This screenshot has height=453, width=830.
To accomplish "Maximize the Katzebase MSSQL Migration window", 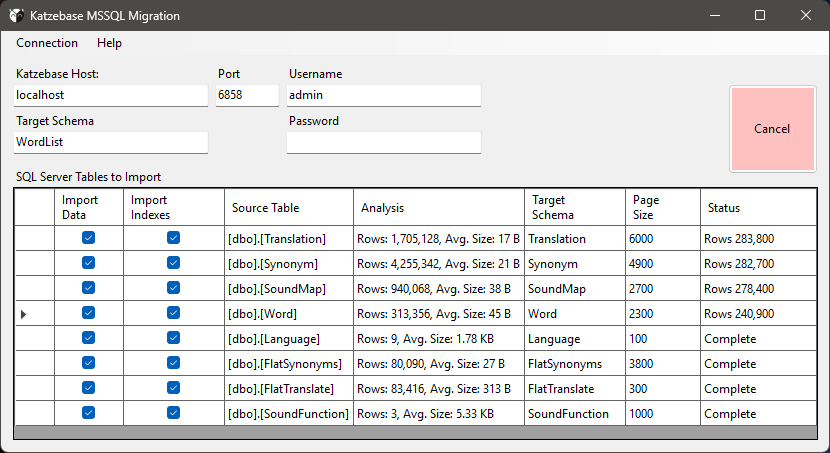I will 760,15.
